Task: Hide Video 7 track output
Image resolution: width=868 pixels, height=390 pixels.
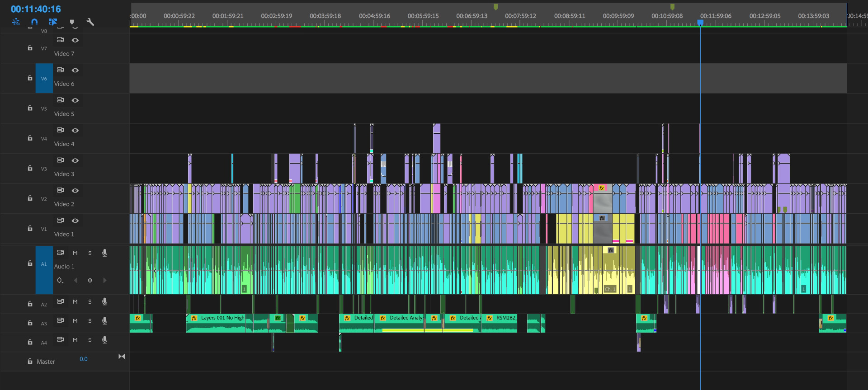Action: [x=75, y=40]
